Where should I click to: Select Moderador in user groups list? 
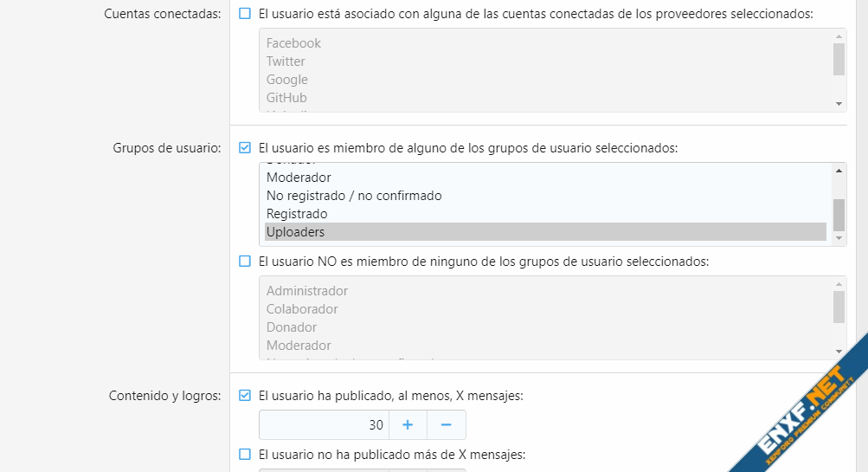[299, 178]
